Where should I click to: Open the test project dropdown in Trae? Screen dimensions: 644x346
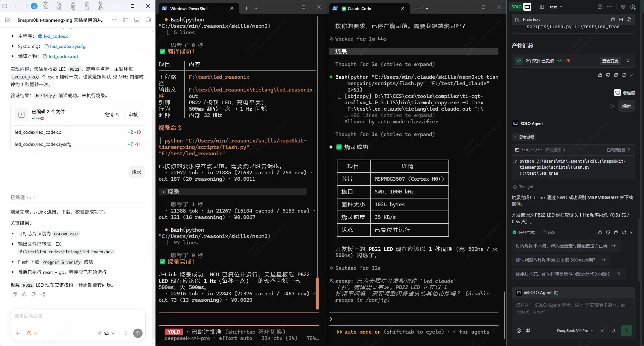click(556, 7)
